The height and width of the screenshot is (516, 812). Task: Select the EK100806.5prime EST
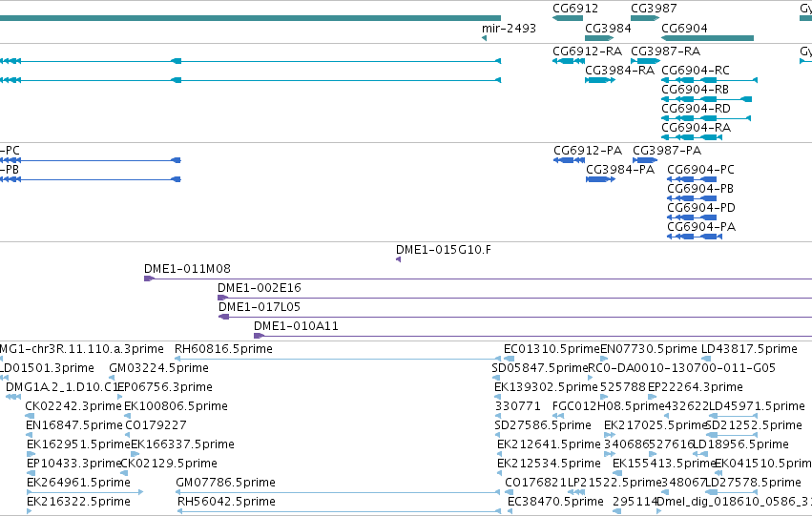point(177,407)
